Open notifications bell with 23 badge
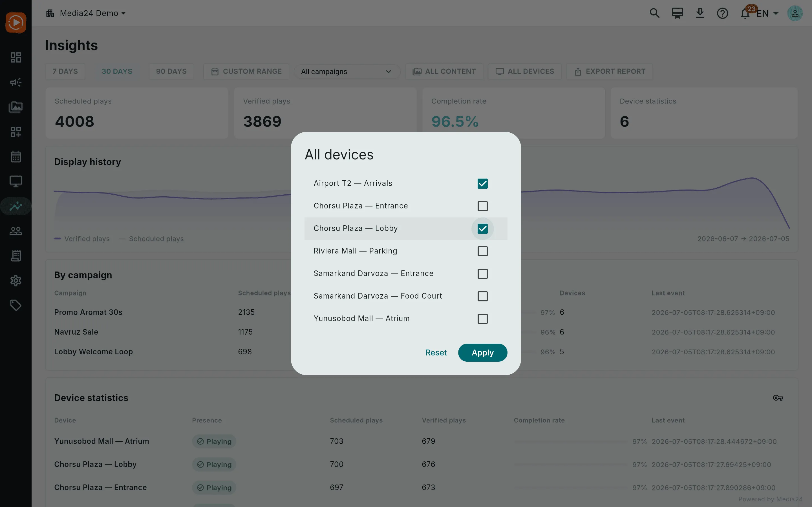The height and width of the screenshot is (507, 812). coord(745,14)
